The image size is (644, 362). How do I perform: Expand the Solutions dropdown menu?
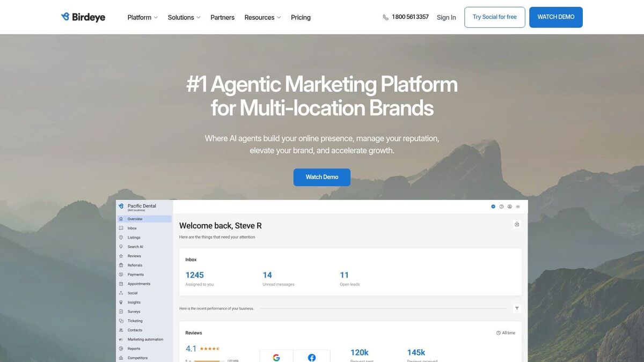(x=184, y=17)
